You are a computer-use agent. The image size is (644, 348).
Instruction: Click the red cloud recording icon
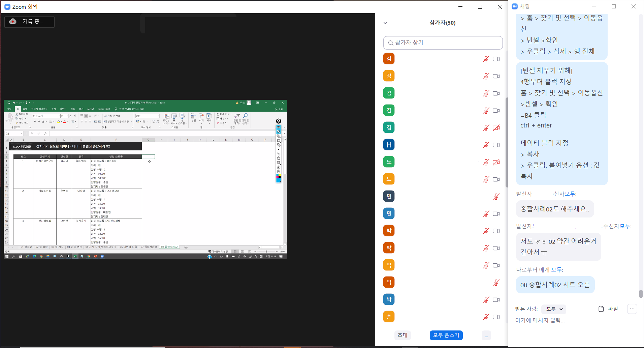[13, 21]
